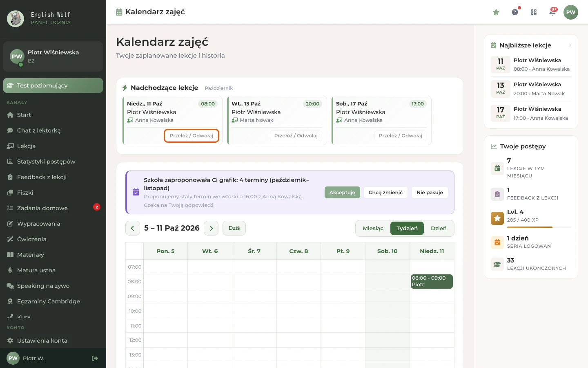Open Materiały in sidebar
This screenshot has width=588, height=368.
pos(53,255)
